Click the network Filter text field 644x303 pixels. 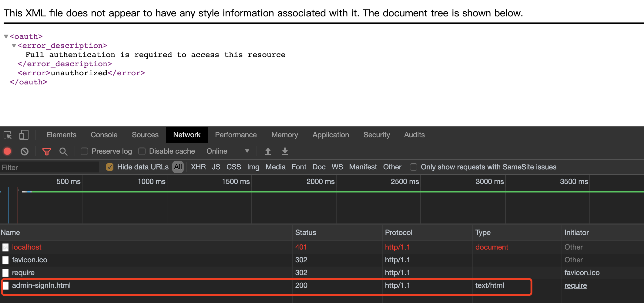pyautogui.click(x=49, y=167)
